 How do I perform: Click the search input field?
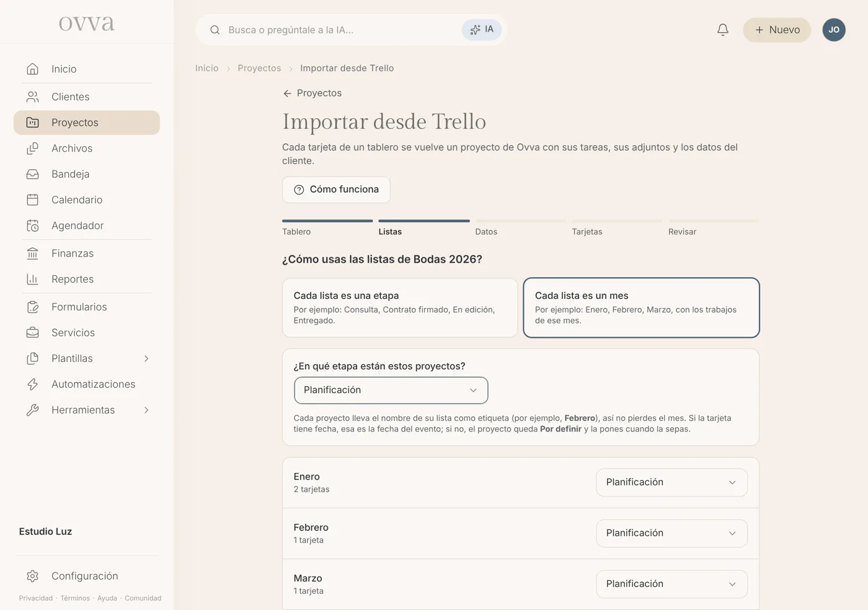click(x=341, y=30)
